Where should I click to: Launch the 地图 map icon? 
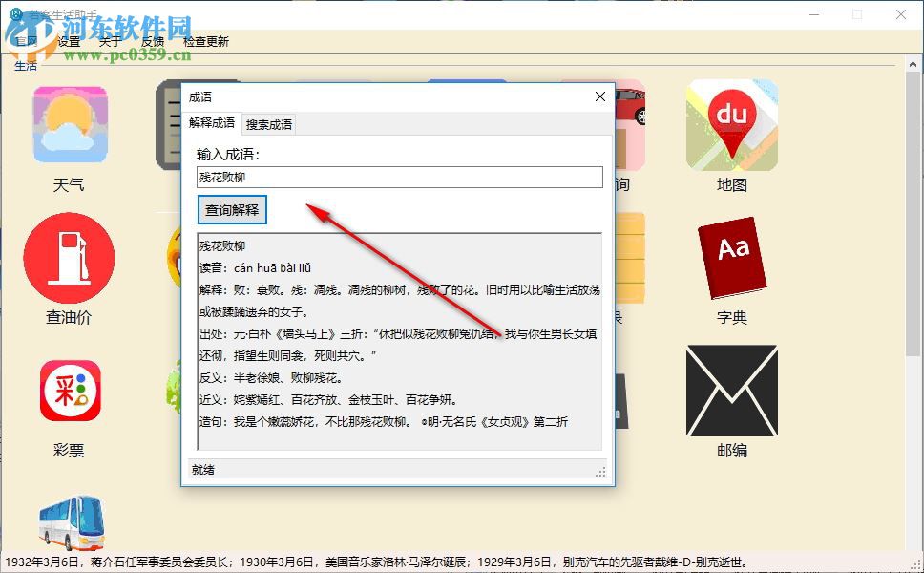tap(731, 124)
